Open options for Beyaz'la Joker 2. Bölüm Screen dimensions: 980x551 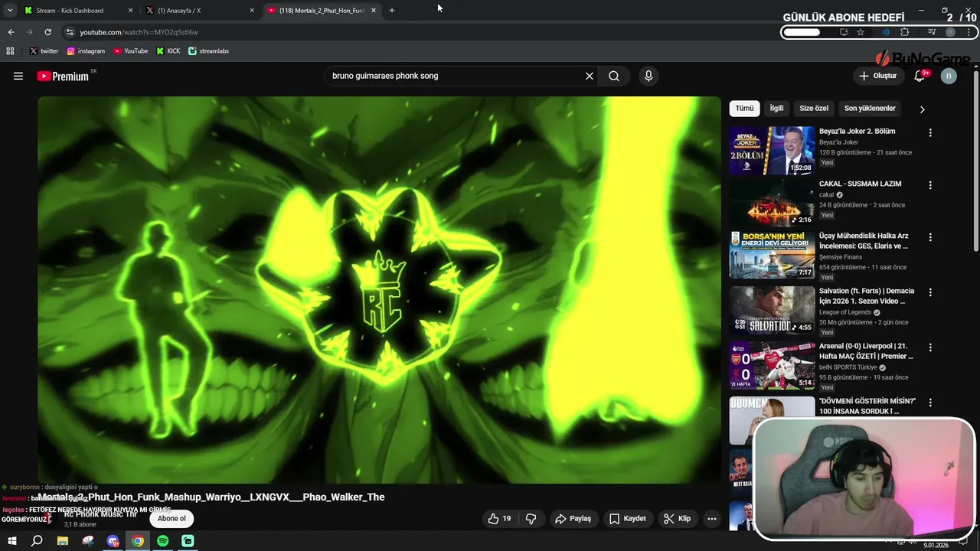[930, 132]
